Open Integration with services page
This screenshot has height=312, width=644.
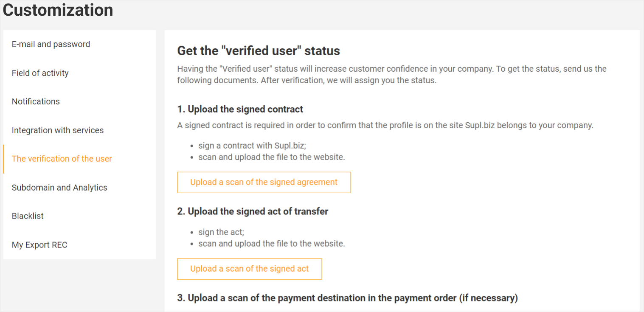click(x=58, y=130)
